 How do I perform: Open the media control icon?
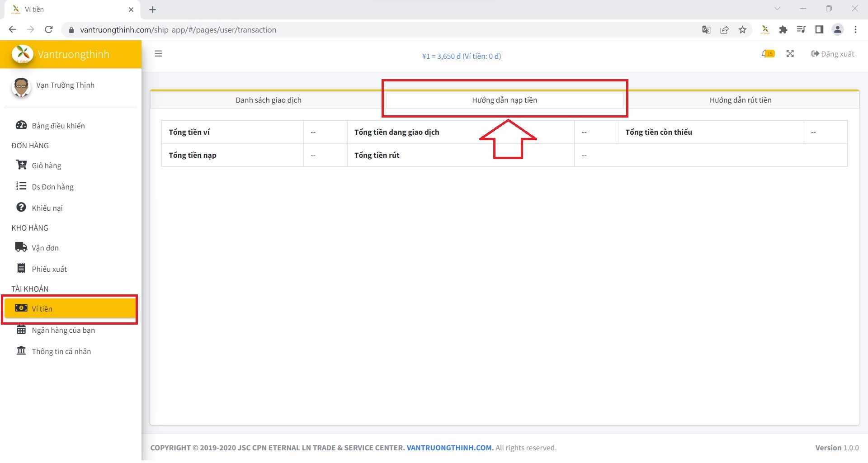point(801,29)
